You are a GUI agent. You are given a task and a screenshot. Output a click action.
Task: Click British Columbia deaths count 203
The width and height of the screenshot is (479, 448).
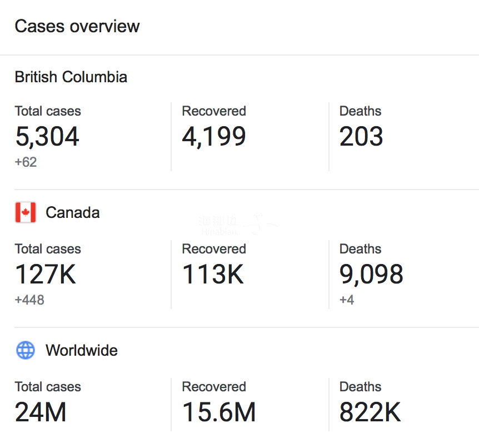click(361, 136)
